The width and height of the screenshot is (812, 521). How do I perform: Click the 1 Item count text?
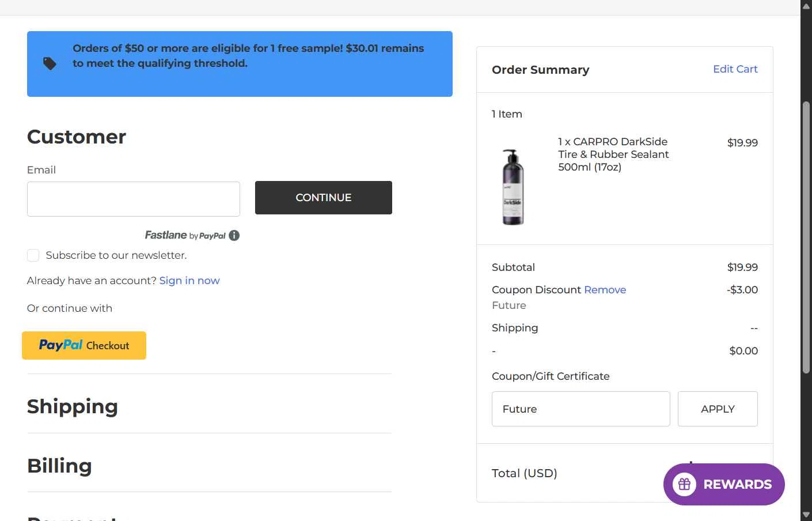coord(507,114)
